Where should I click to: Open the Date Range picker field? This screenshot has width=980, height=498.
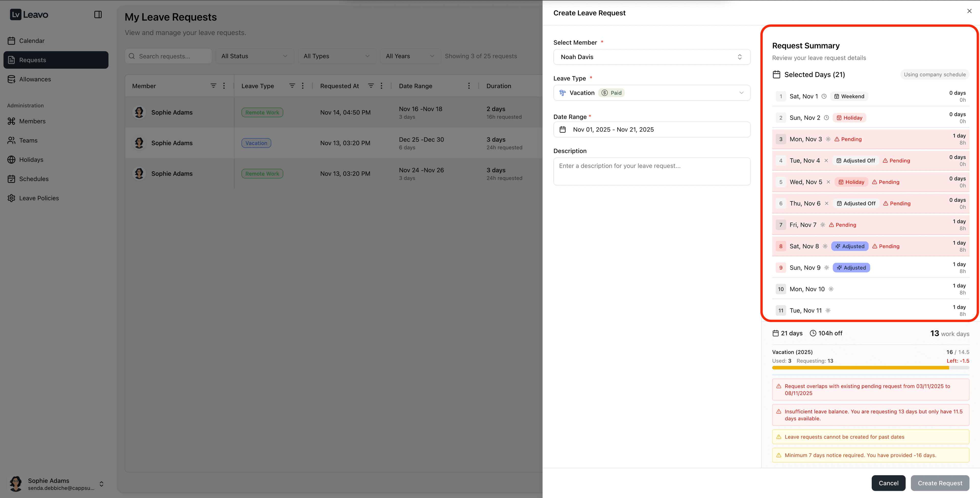[x=651, y=130]
